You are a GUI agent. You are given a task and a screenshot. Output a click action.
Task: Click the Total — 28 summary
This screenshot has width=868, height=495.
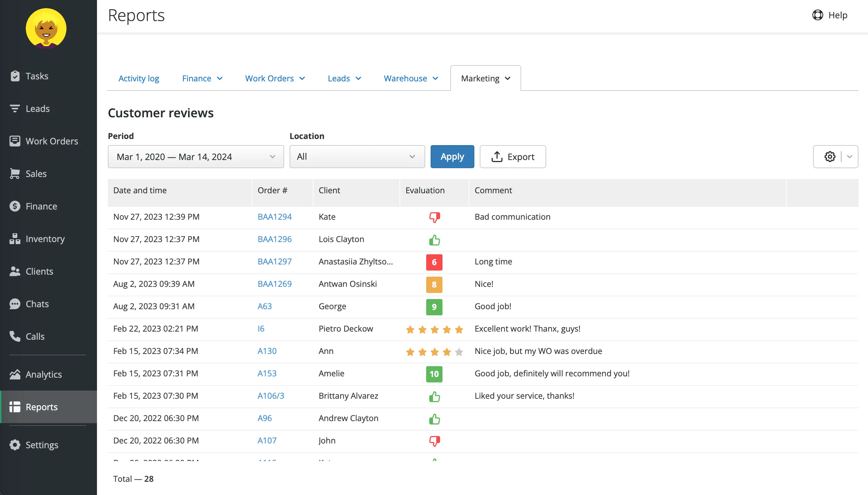point(133,479)
